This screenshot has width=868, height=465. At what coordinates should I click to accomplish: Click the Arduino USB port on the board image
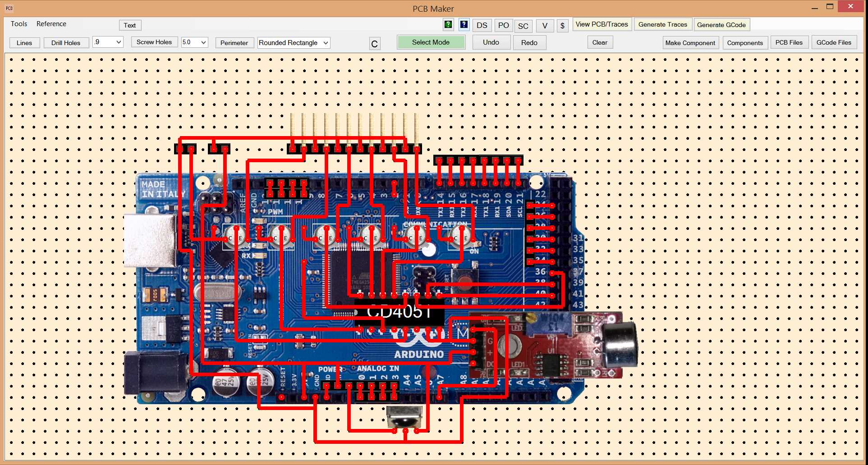(x=150, y=241)
